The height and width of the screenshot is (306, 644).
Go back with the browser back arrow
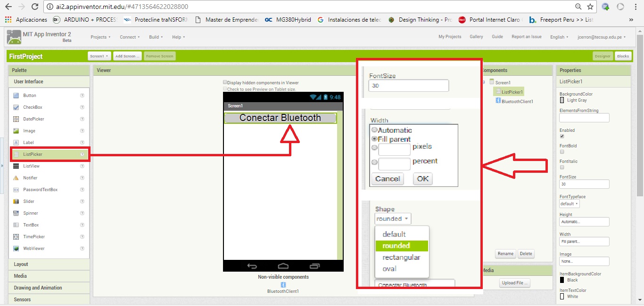tap(8, 7)
